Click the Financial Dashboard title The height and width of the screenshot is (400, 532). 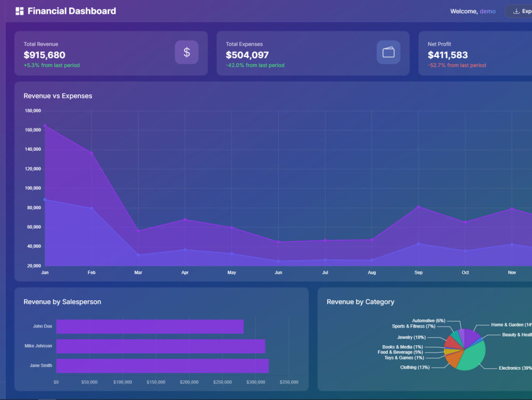(72, 11)
